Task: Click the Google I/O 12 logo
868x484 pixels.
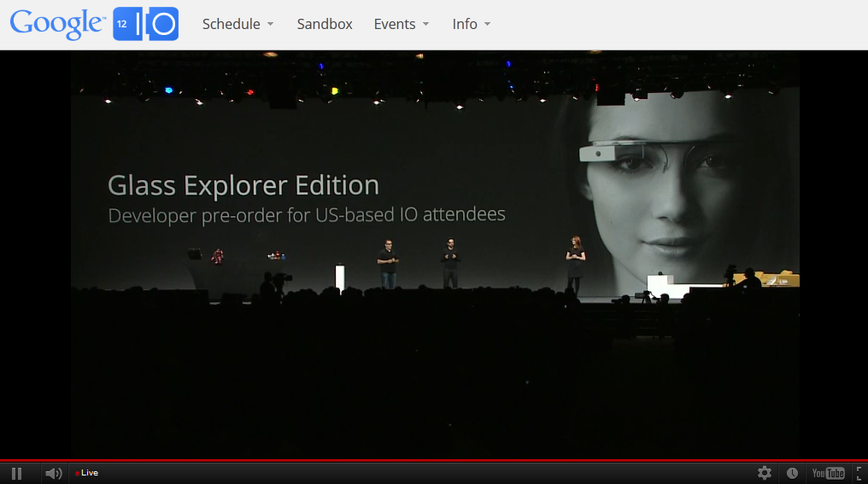Action: [x=145, y=24]
